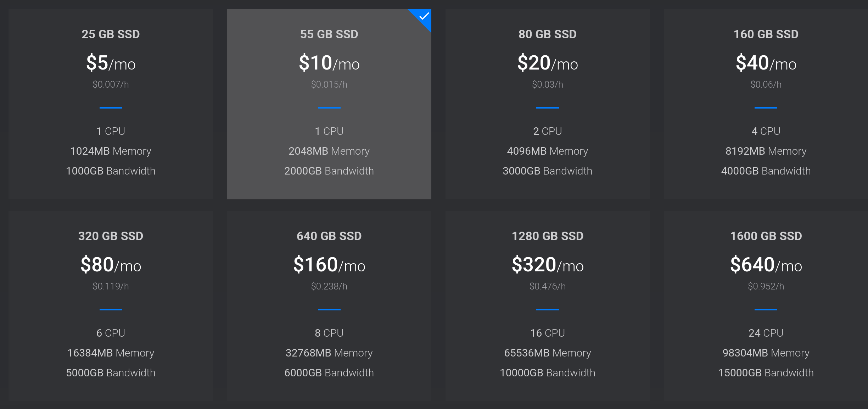Pick the 1600 GB SSD $640/mo plan
Image resolution: width=868 pixels, height=409 pixels.
tap(766, 306)
